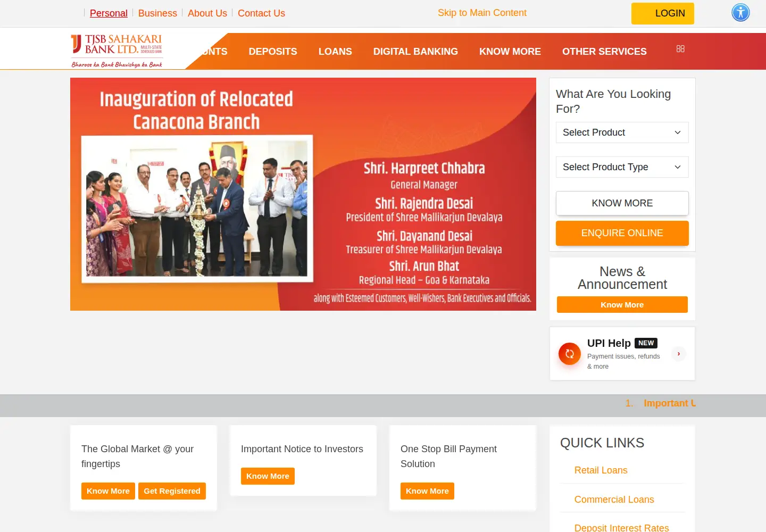Open the Commercial Loans quick link
Viewport: 766px width, 532px height.
pyautogui.click(x=614, y=500)
